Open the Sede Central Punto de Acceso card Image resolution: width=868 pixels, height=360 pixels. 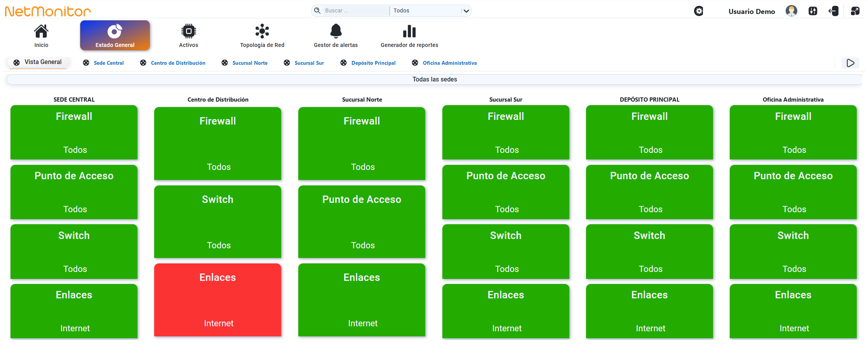click(x=74, y=192)
